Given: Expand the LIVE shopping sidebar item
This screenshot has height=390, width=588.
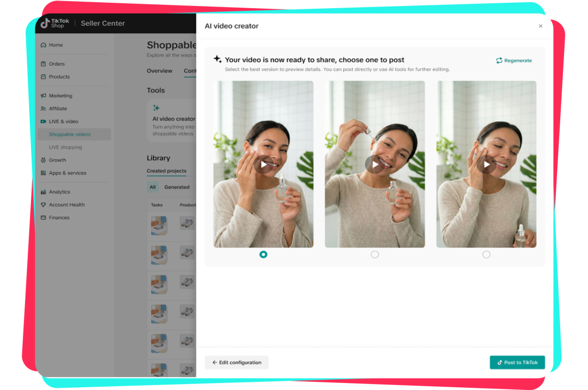Looking at the screenshot, I should click(64, 147).
